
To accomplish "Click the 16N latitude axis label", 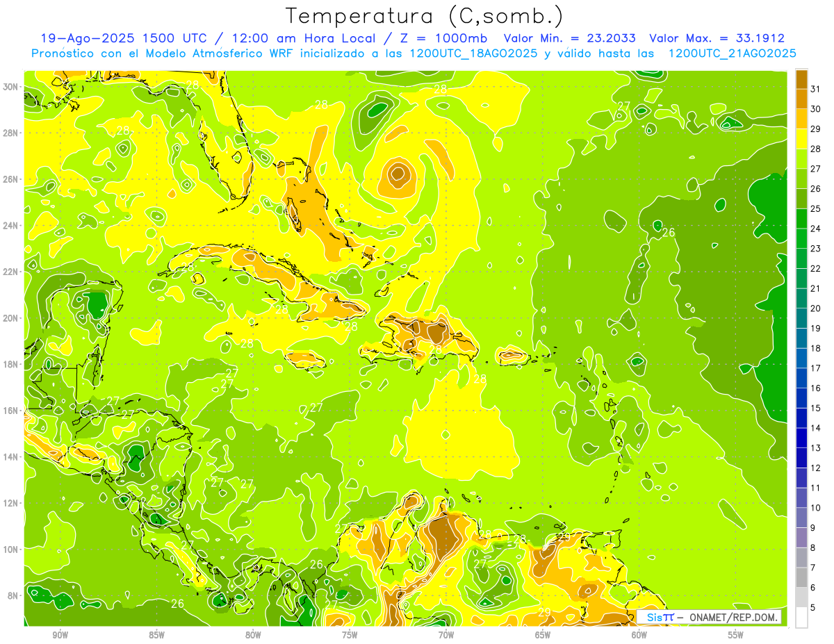I will click(10, 411).
